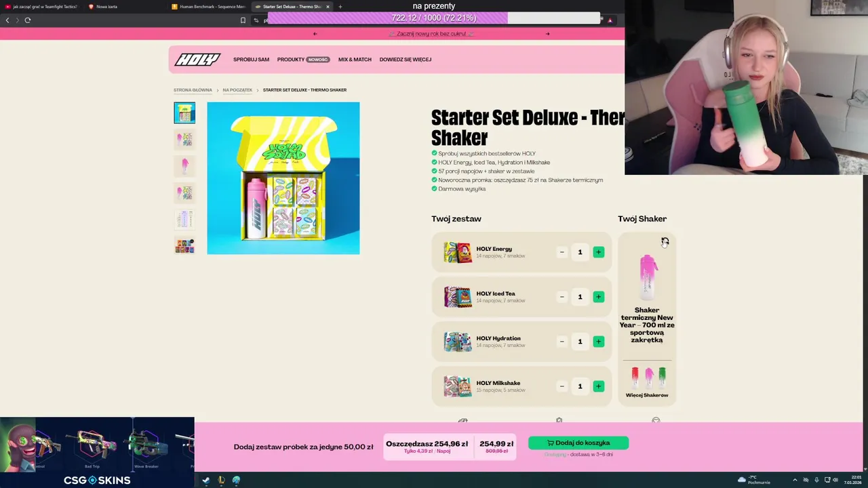The width and height of the screenshot is (868, 488).
Task: Increase HOLY Milkshake quantity
Action: pyautogui.click(x=598, y=386)
